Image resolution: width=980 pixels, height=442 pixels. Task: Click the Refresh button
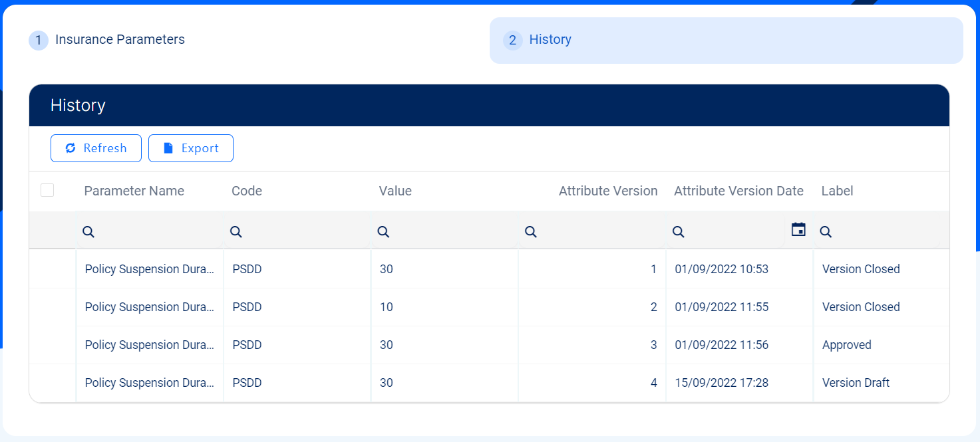[x=96, y=148]
